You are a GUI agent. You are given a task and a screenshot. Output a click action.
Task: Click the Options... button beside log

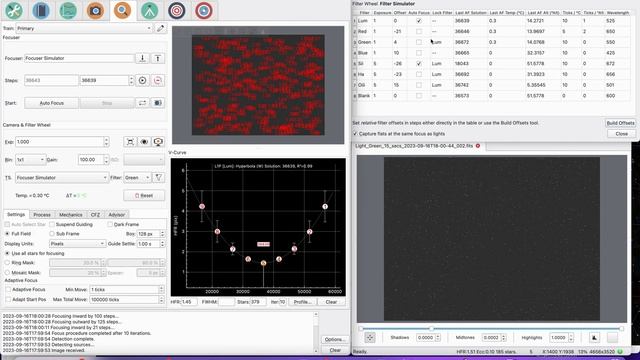(335, 339)
